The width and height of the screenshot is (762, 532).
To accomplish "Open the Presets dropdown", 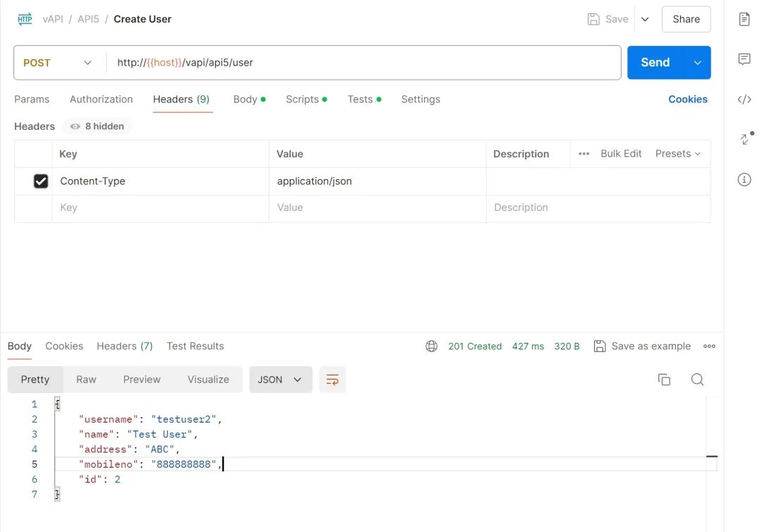I will point(678,154).
